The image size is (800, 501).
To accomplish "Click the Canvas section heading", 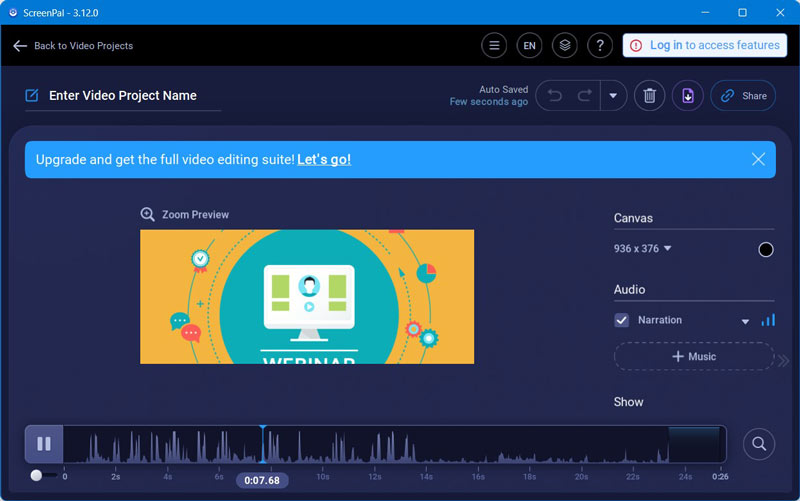I will (x=633, y=218).
